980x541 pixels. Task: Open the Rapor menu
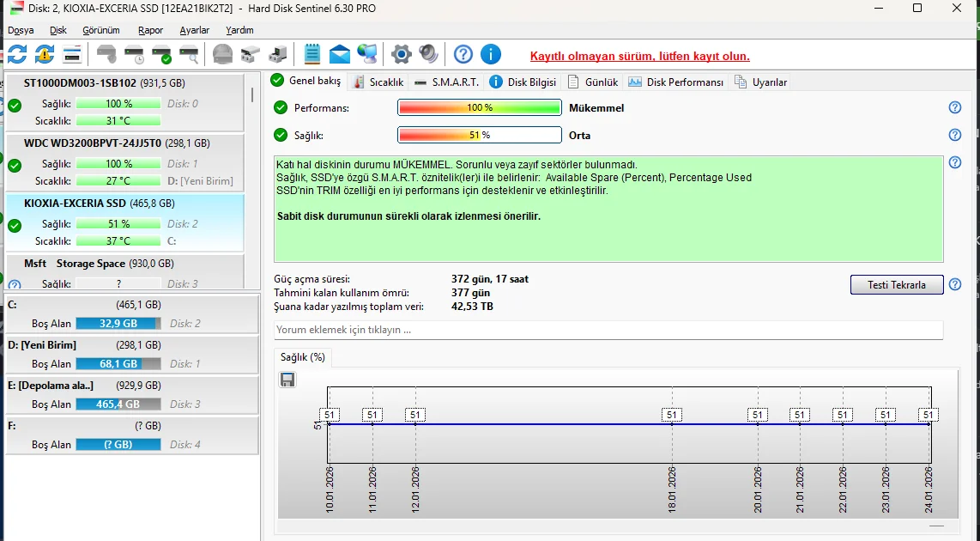pos(150,30)
